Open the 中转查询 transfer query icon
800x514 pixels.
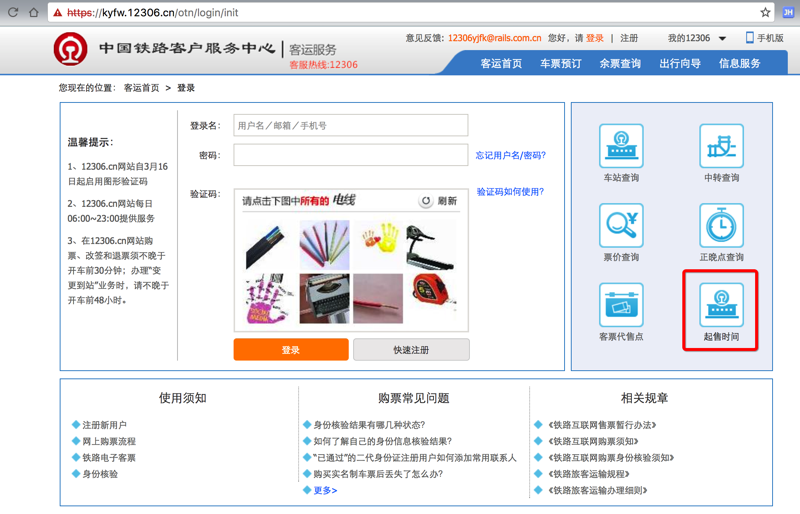pyautogui.click(x=721, y=146)
